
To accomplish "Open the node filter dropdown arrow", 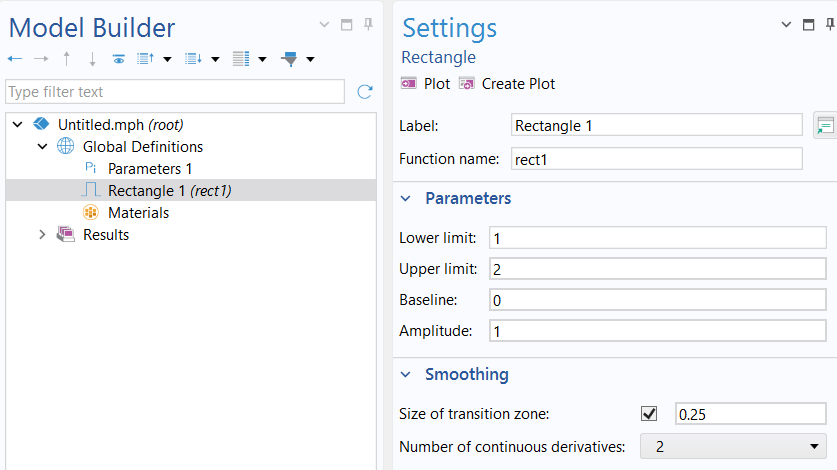I will pyautogui.click(x=310, y=59).
